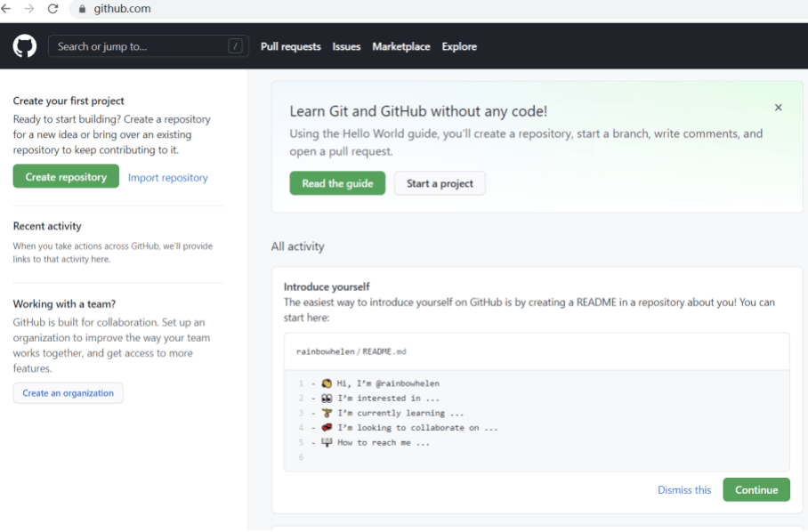Open the GitHub Octocat logo home
The height and width of the screenshot is (532, 808).
pyautogui.click(x=25, y=46)
